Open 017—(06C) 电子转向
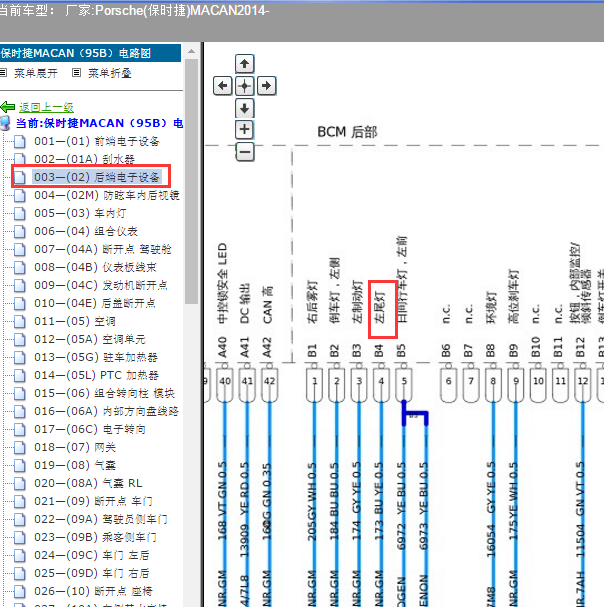 click(90, 429)
